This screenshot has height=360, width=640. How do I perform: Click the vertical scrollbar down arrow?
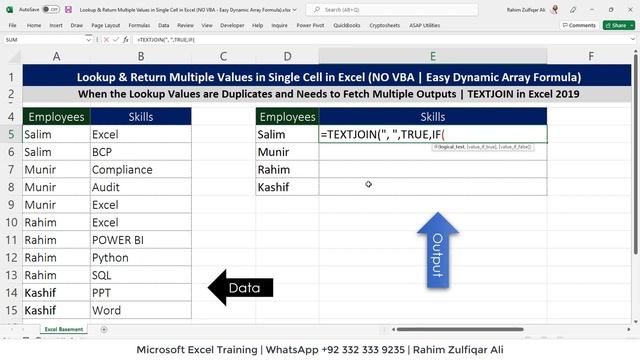[636, 322]
